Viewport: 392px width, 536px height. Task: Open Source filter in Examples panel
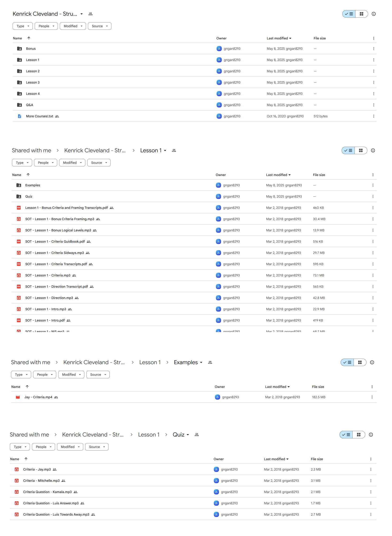click(x=98, y=375)
